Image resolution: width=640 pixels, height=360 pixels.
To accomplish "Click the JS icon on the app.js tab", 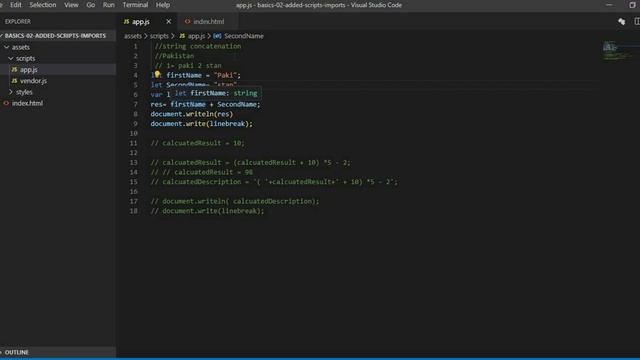I will tap(127, 22).
